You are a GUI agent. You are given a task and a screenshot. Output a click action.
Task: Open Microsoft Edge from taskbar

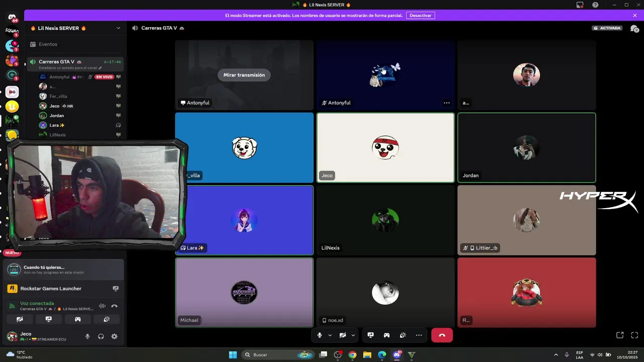(382, 355)
